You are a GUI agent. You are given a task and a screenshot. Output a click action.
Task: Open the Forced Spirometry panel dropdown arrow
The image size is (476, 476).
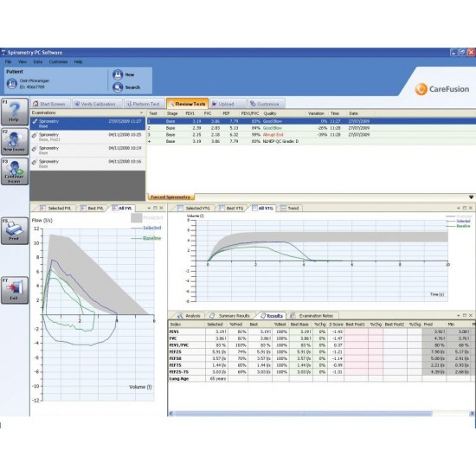tap(471, 197)
